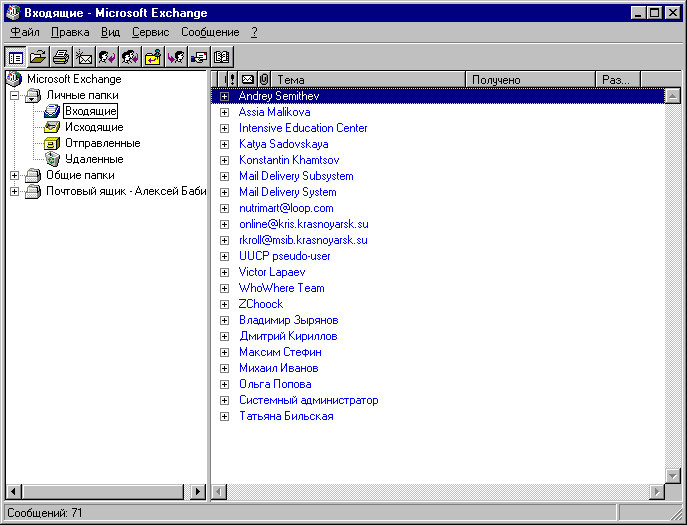
Task: Expand the Assia Malikova group
Action: tap(224, 112)
